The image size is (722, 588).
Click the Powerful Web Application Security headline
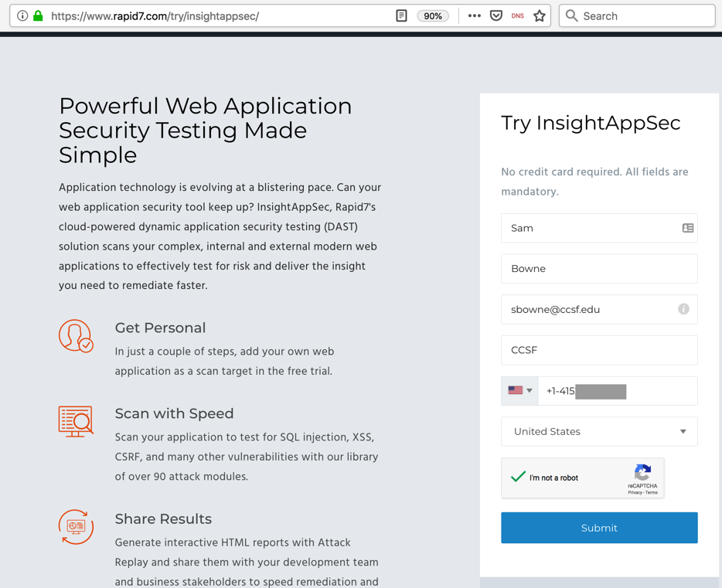(206, 131)
